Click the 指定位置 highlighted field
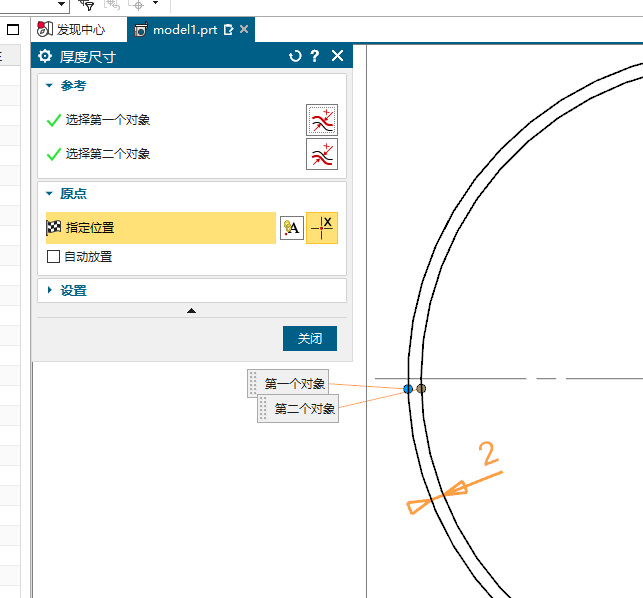Viewport: 643px width, 598px height. (x=160, y=228)
